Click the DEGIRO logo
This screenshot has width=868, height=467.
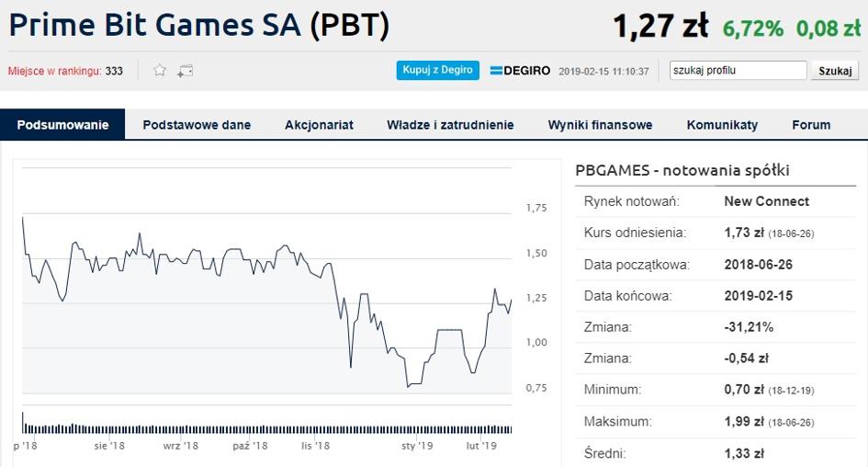coord(521,71)
